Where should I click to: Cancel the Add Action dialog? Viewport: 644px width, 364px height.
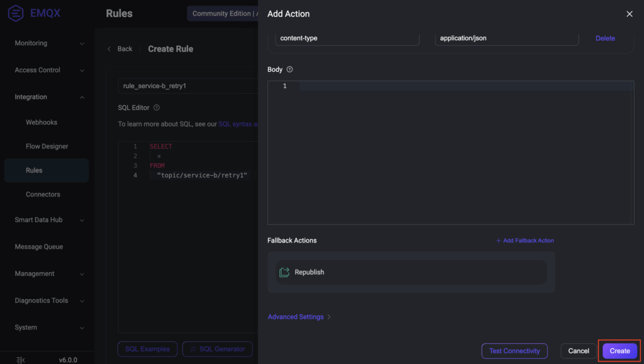tap(579, 351)
